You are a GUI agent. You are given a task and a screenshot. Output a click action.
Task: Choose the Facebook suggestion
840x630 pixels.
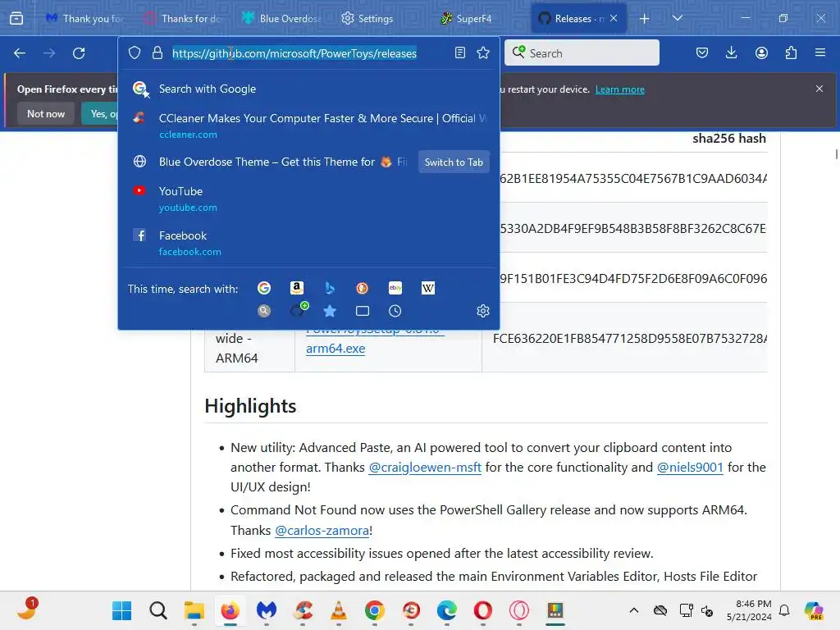pyautogui.click(x=309, y=243)
